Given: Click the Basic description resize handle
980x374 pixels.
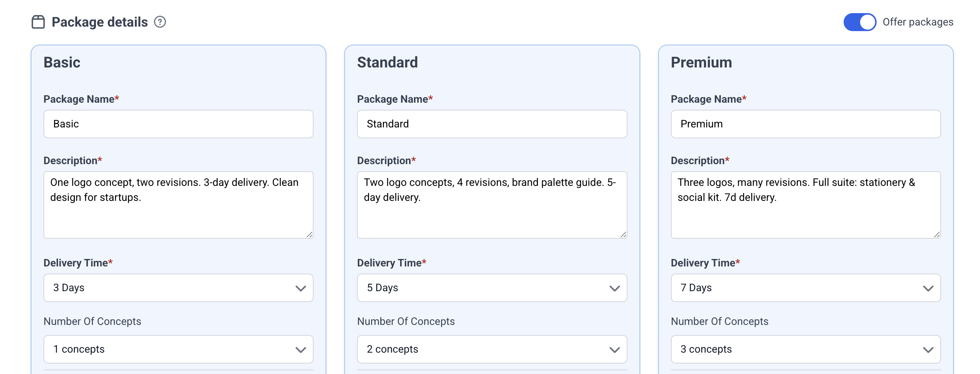Looking at the screenshot, I should tap(310, 235).
